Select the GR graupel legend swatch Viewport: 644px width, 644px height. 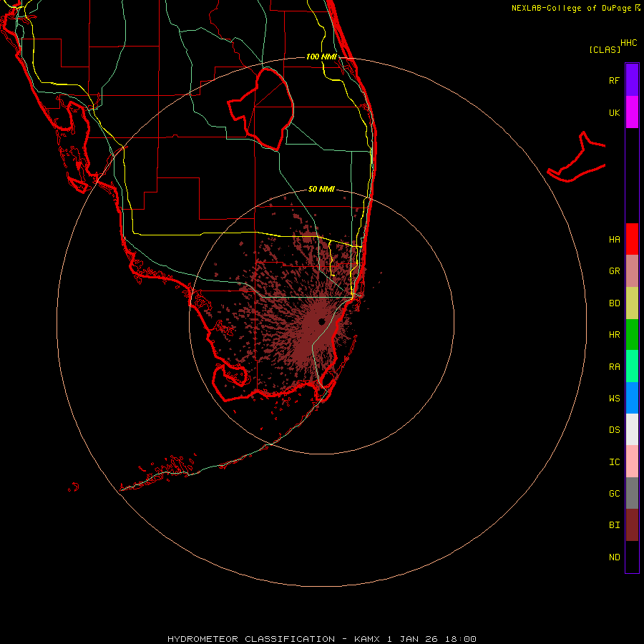pos(632,271)
